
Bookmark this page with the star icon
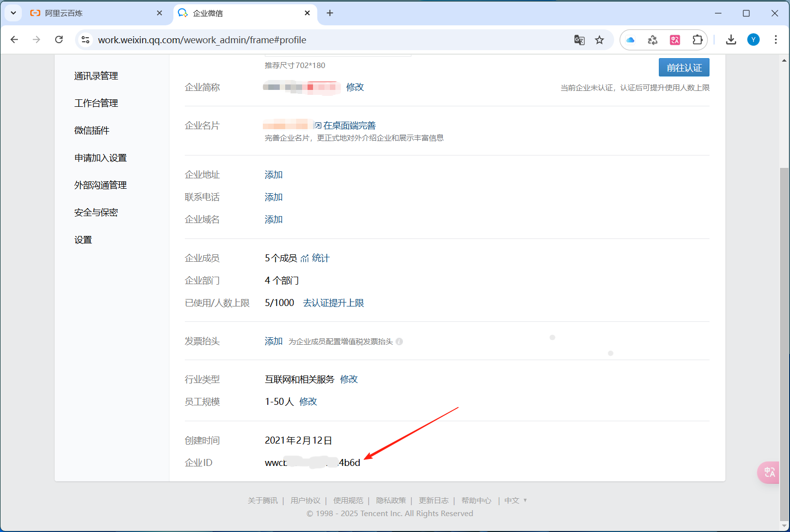[x=600, y=40]
